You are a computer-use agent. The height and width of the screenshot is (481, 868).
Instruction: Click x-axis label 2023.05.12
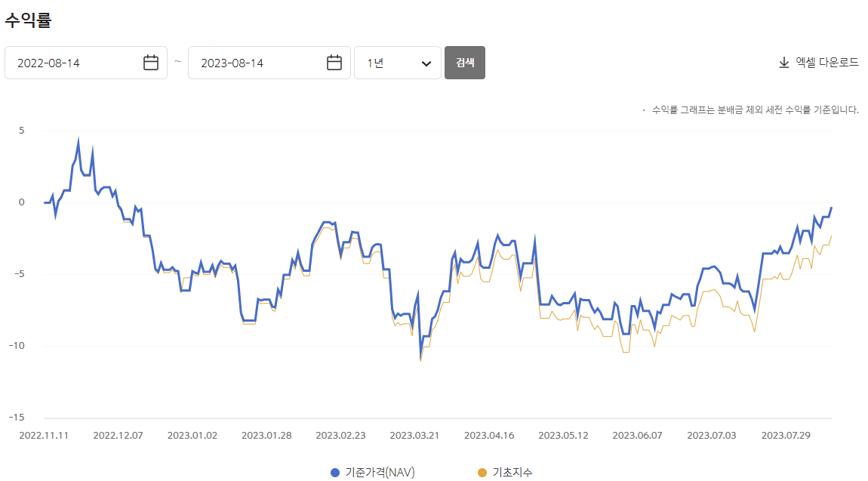(x=563, y=435)
